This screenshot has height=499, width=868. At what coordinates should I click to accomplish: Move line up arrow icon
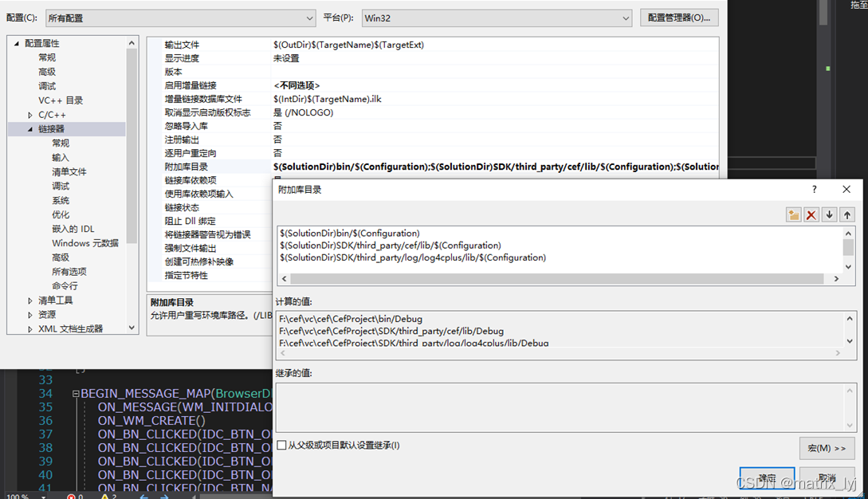[x=847, y=215]
